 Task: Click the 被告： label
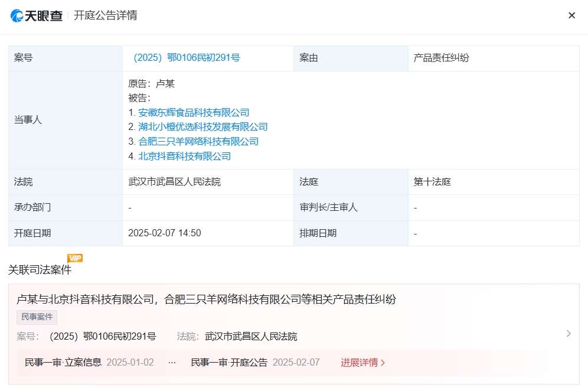click(x=139, y=98)
